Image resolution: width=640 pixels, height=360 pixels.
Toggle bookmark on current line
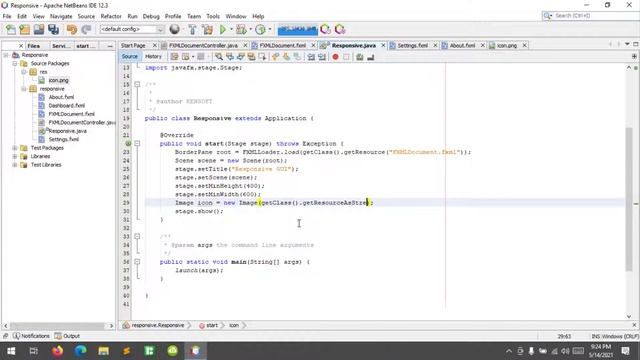(298, 57)
